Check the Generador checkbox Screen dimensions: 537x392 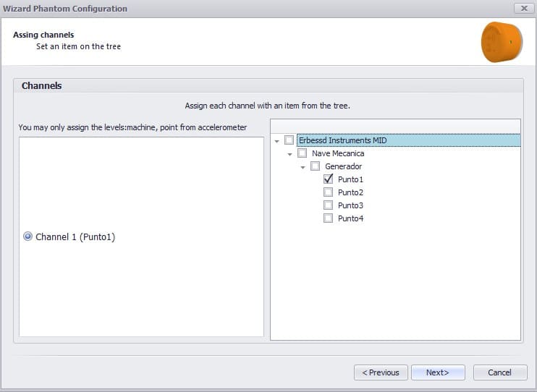(x=315, y=166)
